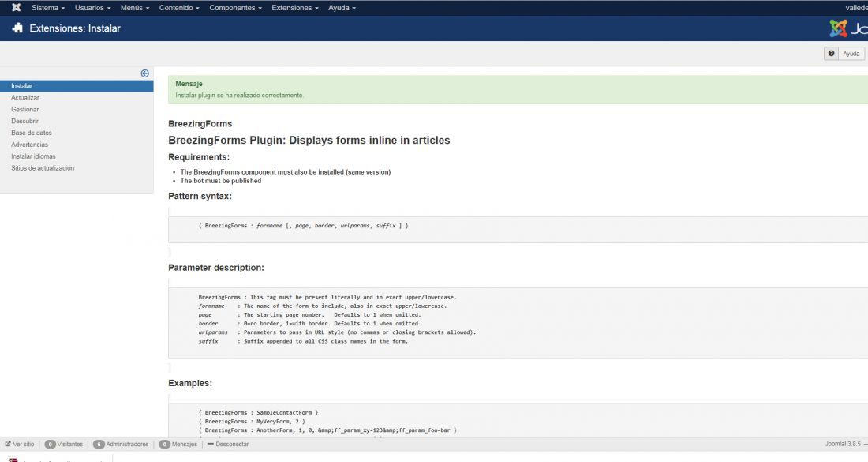Click the MyVeryForm example line
The image size is (868, 462).
click(252, 422)
